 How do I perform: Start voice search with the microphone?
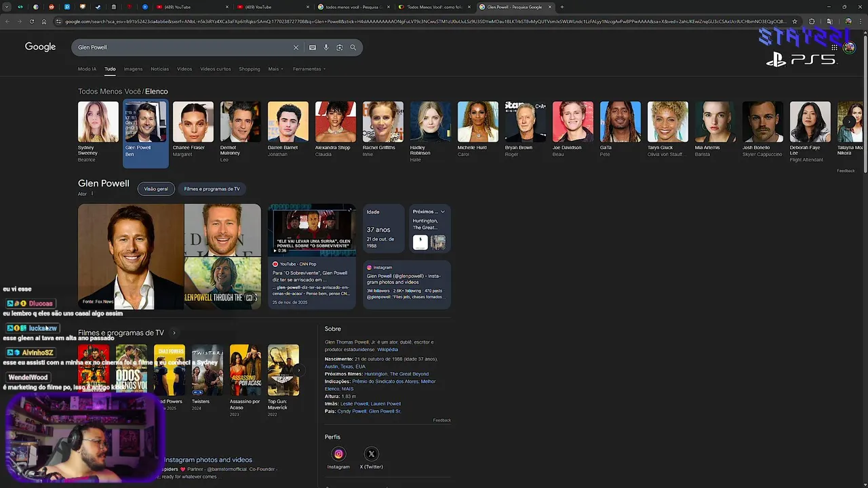(x=326, y=47)
